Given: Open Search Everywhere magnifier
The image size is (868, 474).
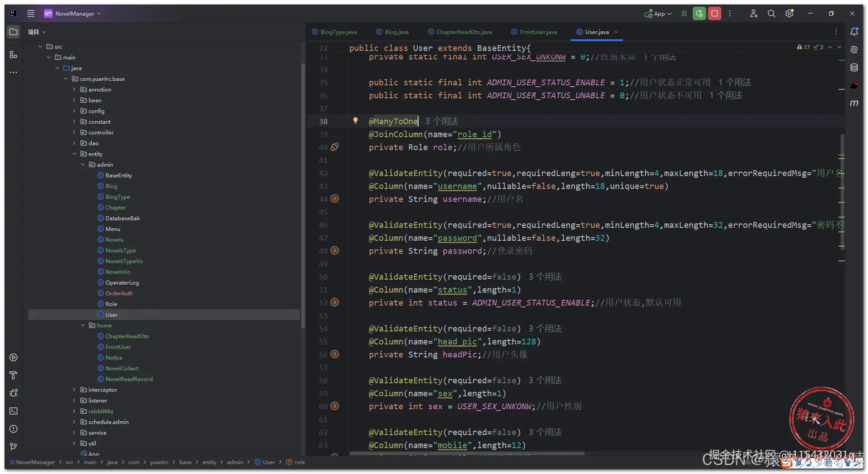Looking at the screenshot, I should point(771,13).
